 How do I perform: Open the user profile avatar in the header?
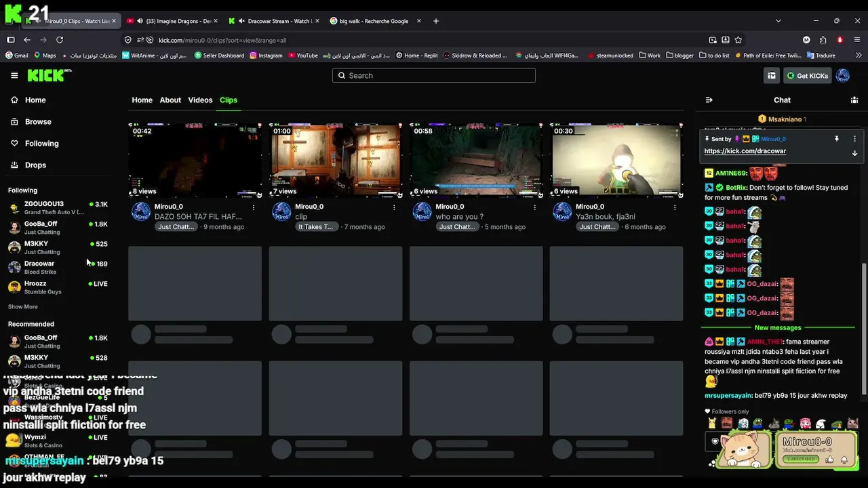tap(843, 76)
